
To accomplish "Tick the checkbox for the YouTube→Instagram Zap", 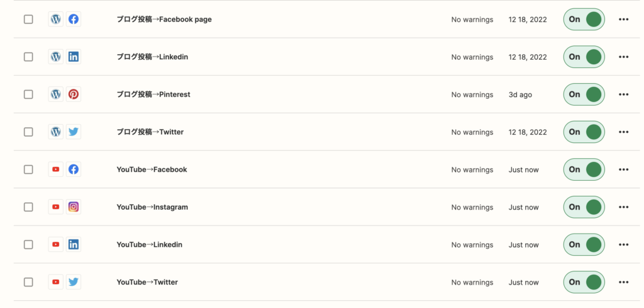I will coord(28,207).
